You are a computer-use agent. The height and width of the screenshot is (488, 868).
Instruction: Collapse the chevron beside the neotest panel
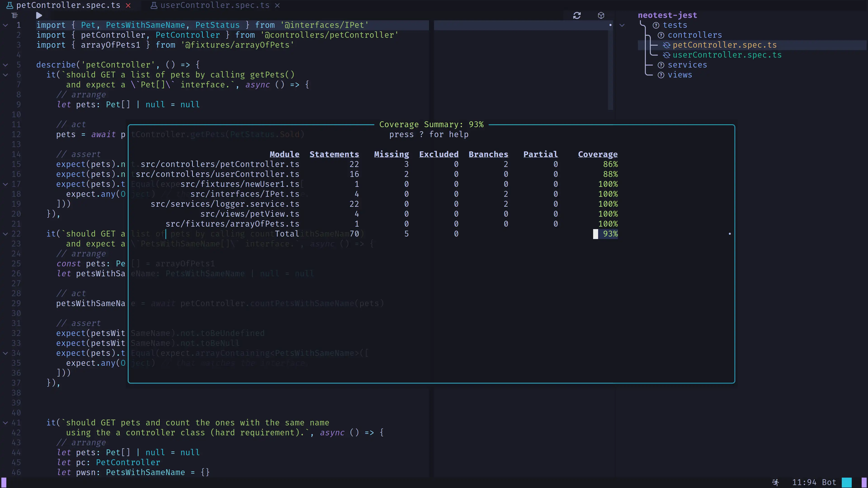point(622,25)
